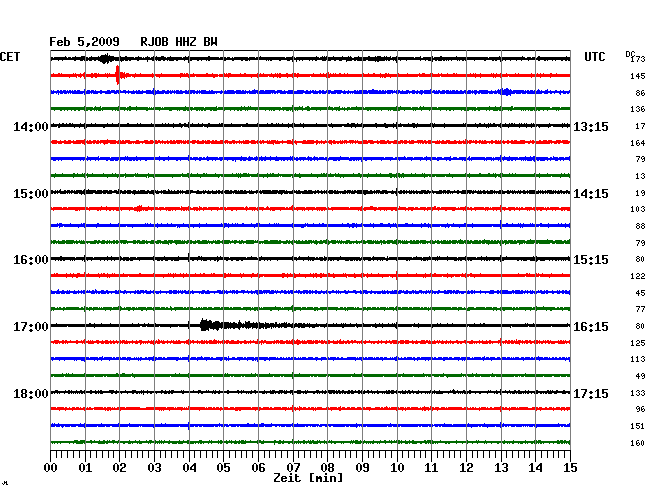Select the DC value '125'

click(x=638, y=343)
